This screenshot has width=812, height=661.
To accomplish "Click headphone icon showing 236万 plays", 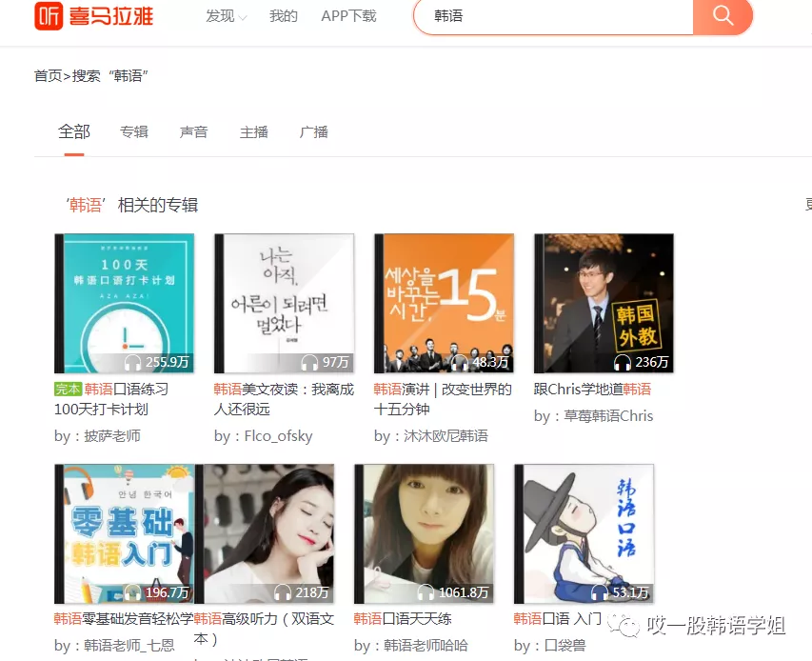I will click(623, 362).
